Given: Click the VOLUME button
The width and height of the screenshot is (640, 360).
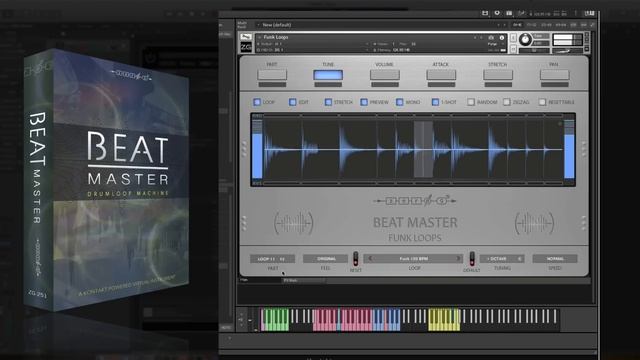Looking at the screenshot, I should pos(384,75).
